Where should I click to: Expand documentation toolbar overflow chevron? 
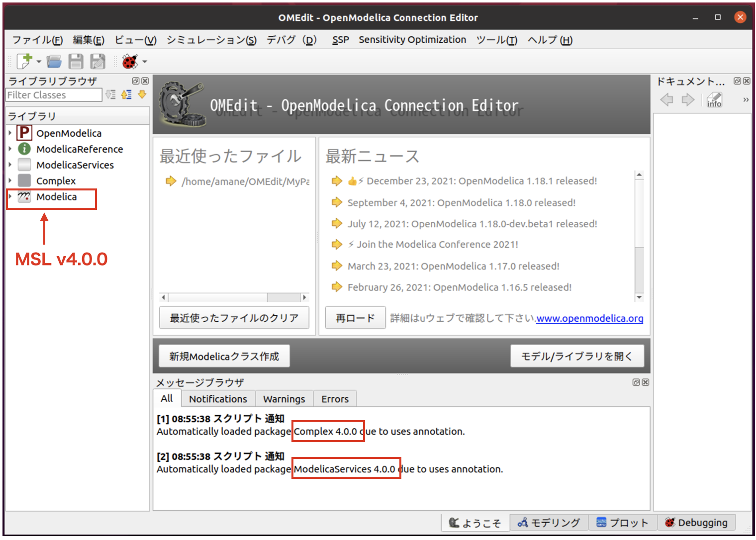click(746, 99)
